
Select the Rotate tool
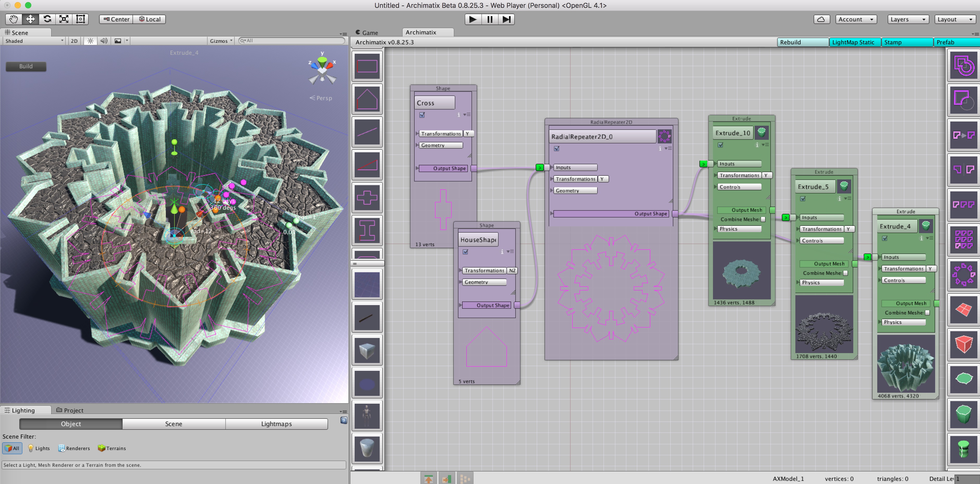[47, 19]
